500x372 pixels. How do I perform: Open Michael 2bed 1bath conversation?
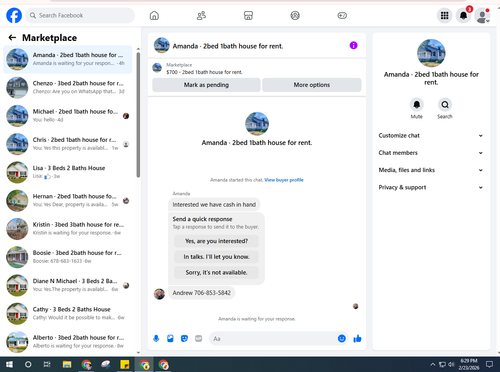click(68, 116)
